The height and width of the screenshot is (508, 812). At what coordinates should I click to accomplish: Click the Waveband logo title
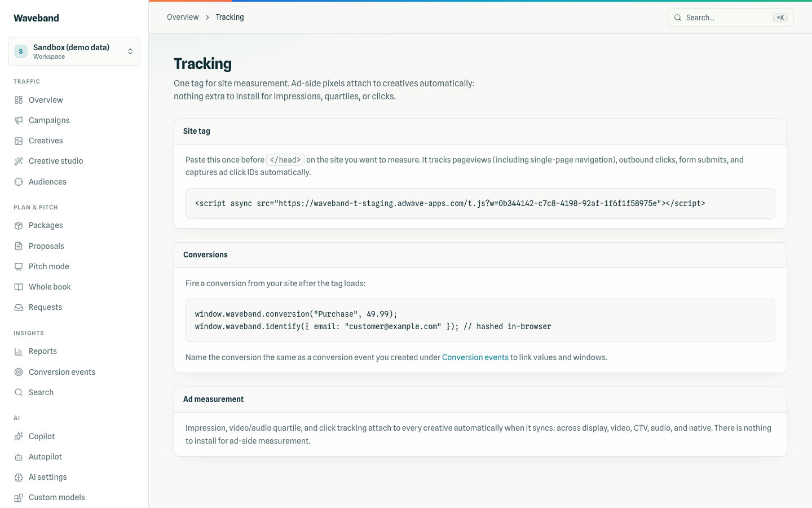pos(36,18)
